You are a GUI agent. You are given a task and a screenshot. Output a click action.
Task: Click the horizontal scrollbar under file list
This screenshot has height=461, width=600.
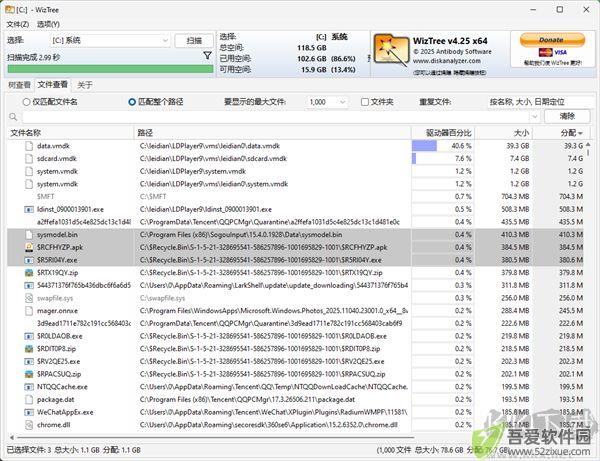tap(215, 437)
